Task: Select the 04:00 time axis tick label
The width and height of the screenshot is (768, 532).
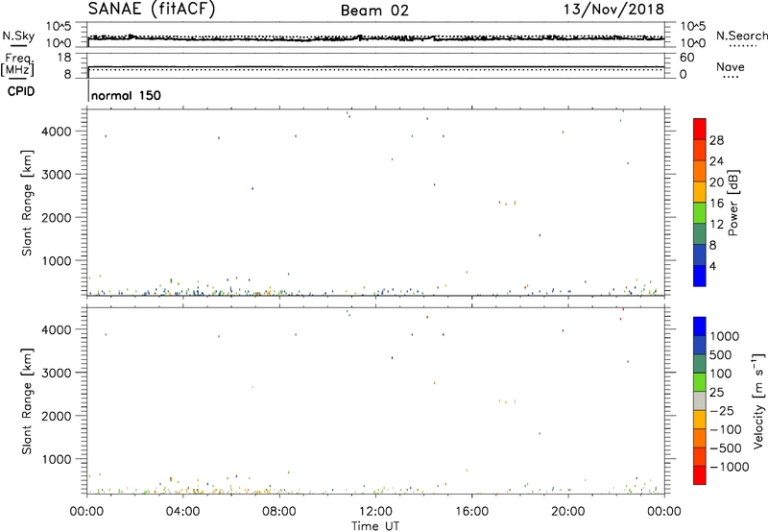Action: click(x=182, y=510)
